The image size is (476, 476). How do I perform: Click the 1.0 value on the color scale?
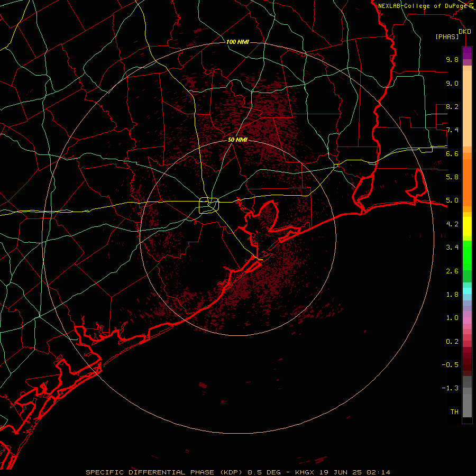(x=452, y=318)
